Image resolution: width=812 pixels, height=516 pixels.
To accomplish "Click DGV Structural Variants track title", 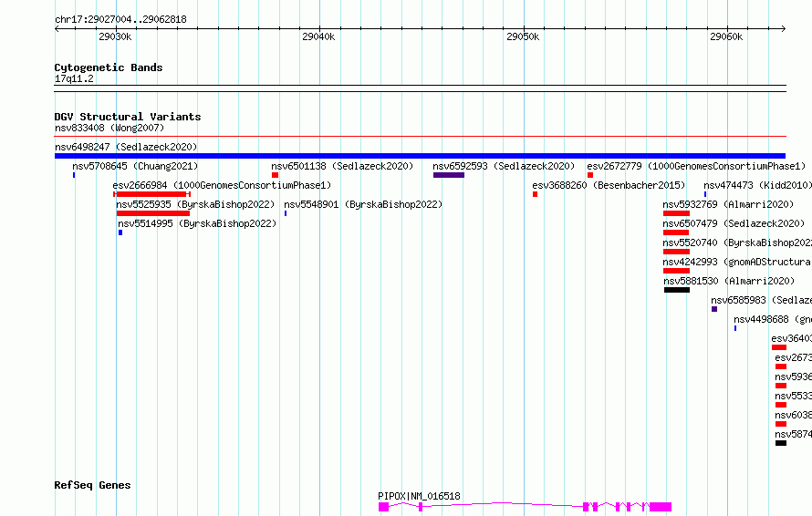I will click(x=128, y=117).
